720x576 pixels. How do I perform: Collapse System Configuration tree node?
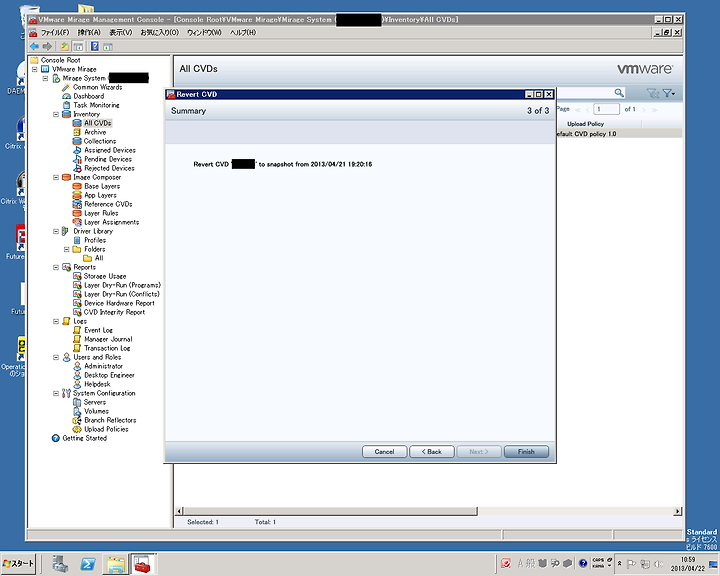pos(56,393)
